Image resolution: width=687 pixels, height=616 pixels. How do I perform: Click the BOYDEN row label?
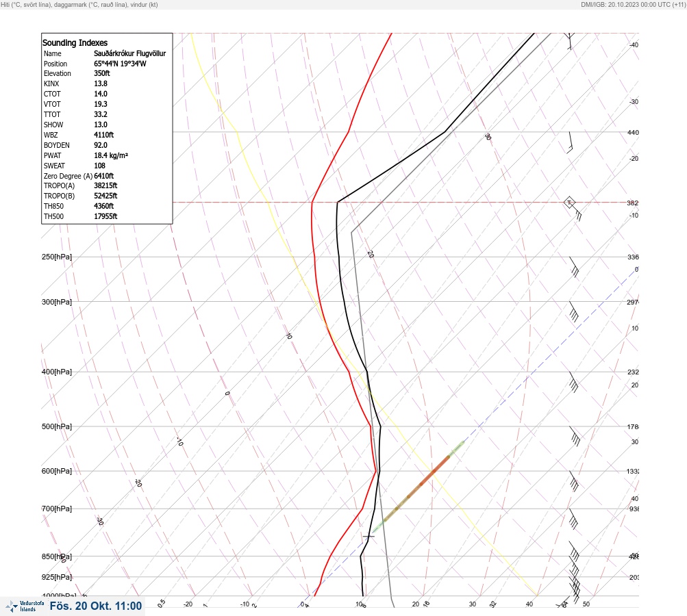[57, 145]
